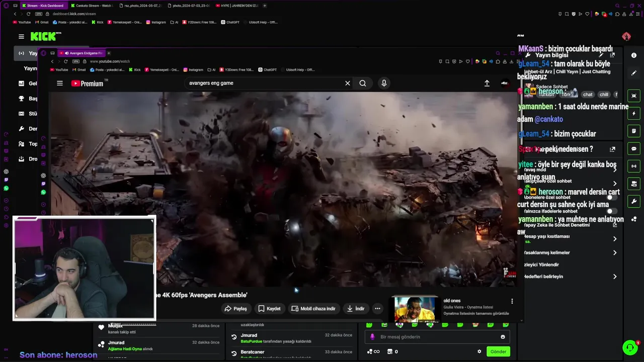The image size is (644, 362).
Task: Click the pencil edit icon in Kick sidebar
Action: [x=634, y=73]
